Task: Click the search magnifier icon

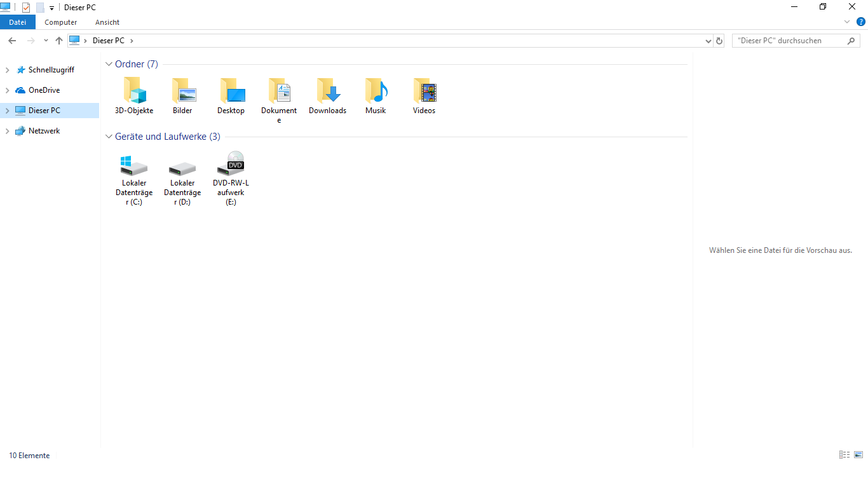Action: point(851,41)
